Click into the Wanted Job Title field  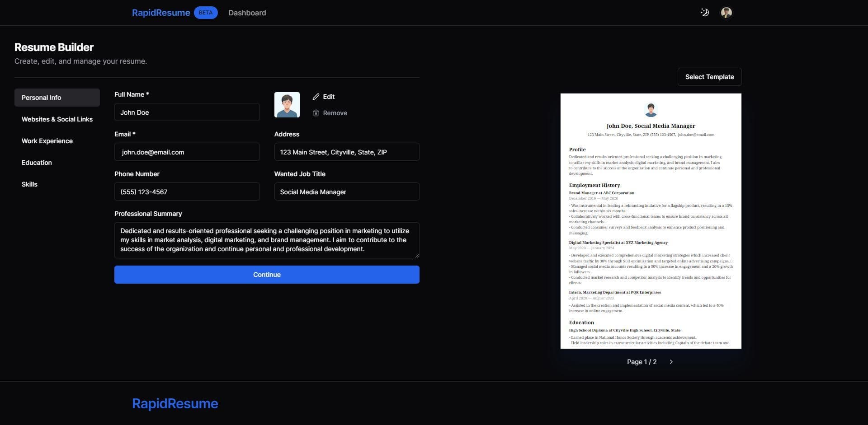tap(346, 191)
